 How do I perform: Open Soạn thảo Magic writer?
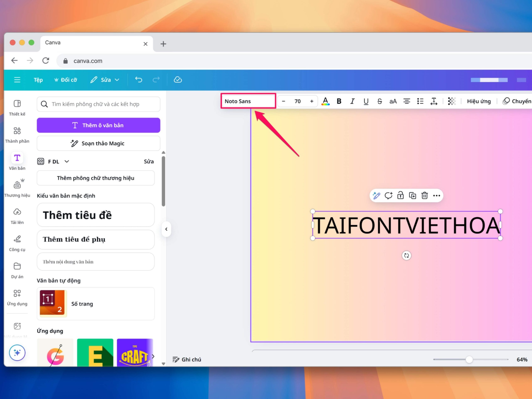98,143
